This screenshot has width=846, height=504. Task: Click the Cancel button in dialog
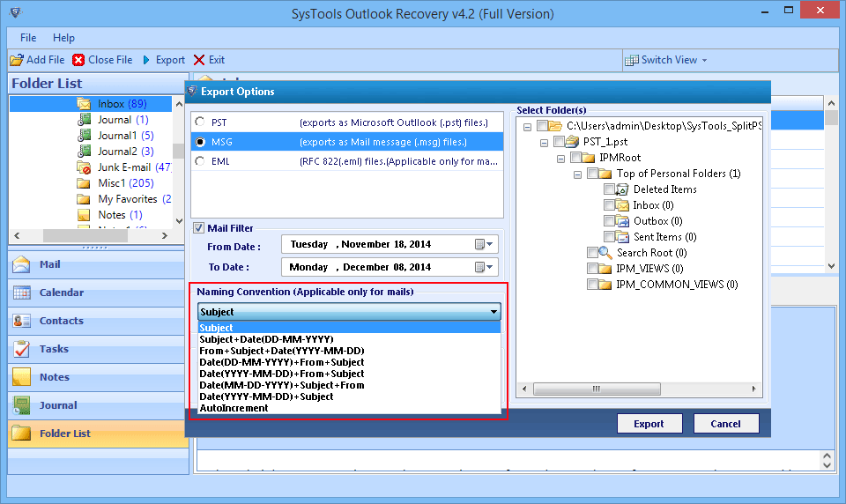(725, 424)
